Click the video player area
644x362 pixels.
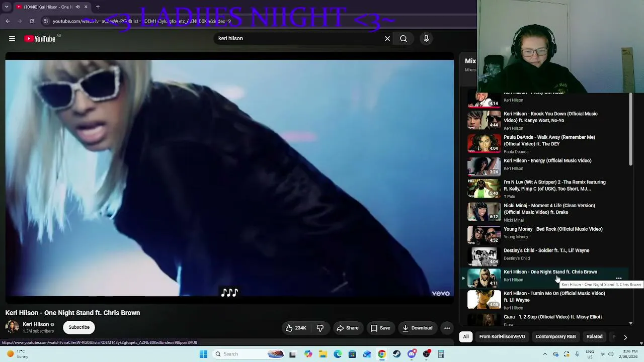(x=229, y=178)
